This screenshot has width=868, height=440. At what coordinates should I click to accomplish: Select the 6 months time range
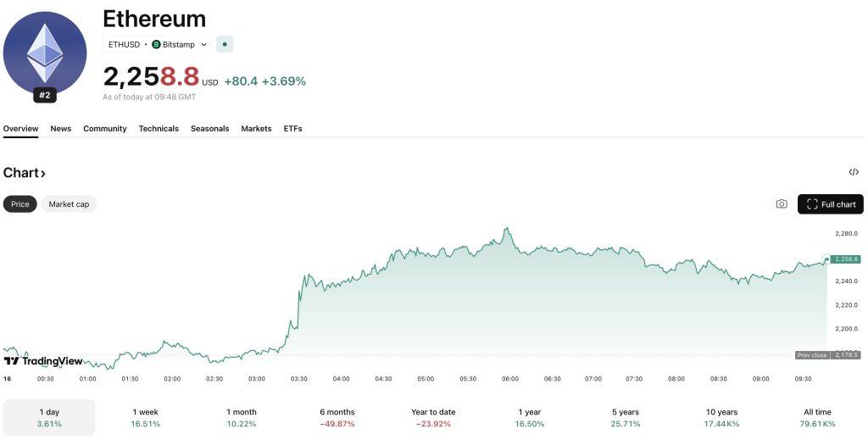(x=337, y=417)
